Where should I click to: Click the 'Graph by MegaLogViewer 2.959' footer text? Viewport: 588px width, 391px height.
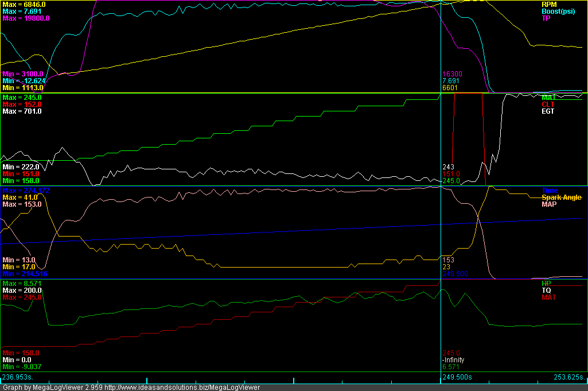(x=52, y=388)
